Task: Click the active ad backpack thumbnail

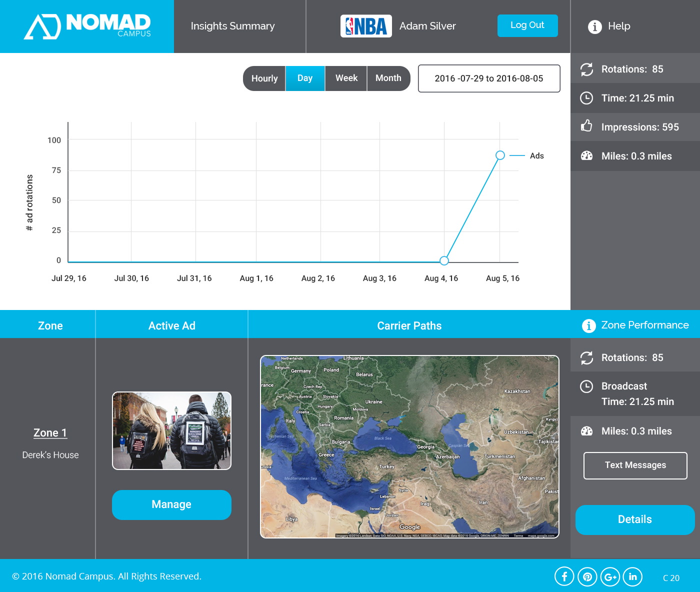Action: pyautogui.click(x=171, y=430)
